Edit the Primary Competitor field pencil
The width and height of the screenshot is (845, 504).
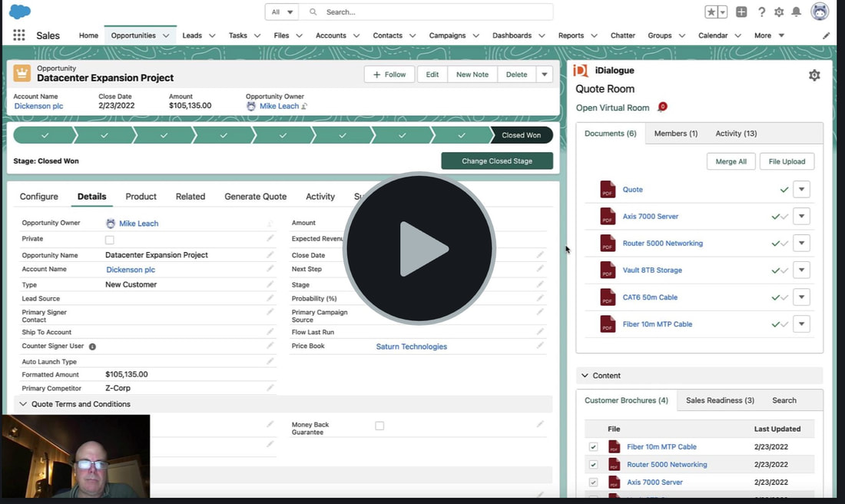tap(270, 387)
